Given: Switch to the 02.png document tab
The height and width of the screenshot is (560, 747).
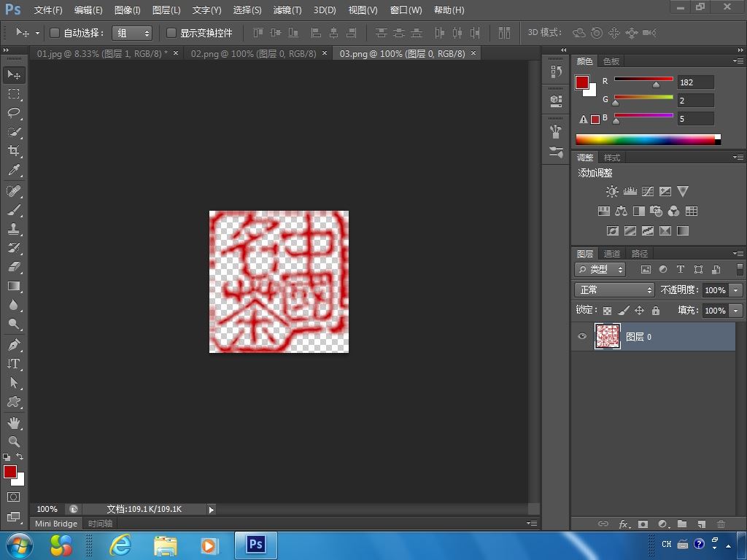Looking at the screenshot, I should 253,54.
